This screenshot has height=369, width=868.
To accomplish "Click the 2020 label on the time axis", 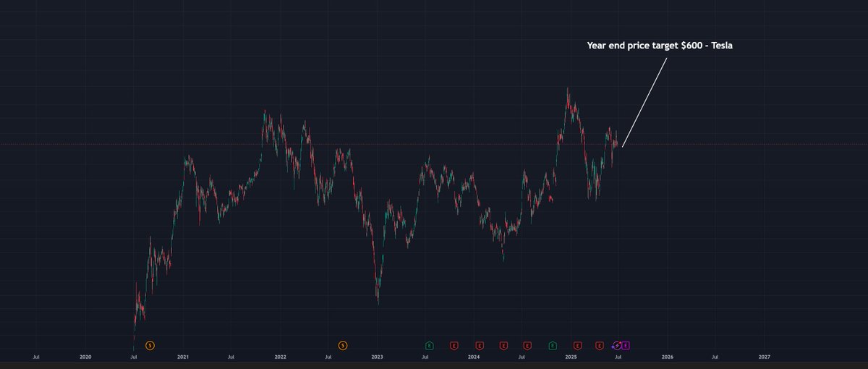I will [85, 357].
